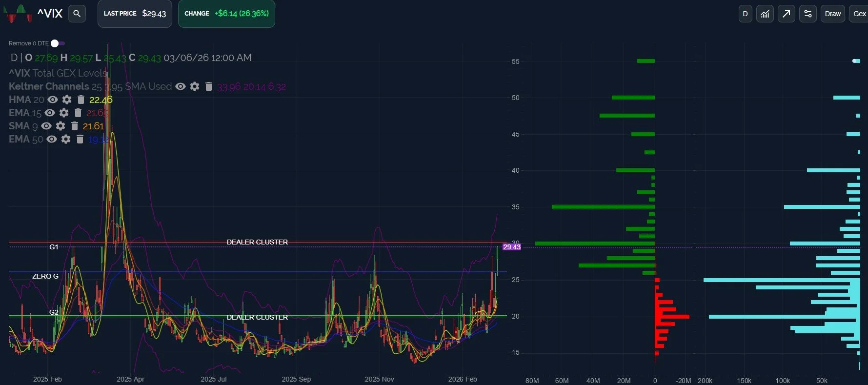This screenshot has width=868, height=385.
Task: Click the 80M axis label
Action: pos(532,381)
